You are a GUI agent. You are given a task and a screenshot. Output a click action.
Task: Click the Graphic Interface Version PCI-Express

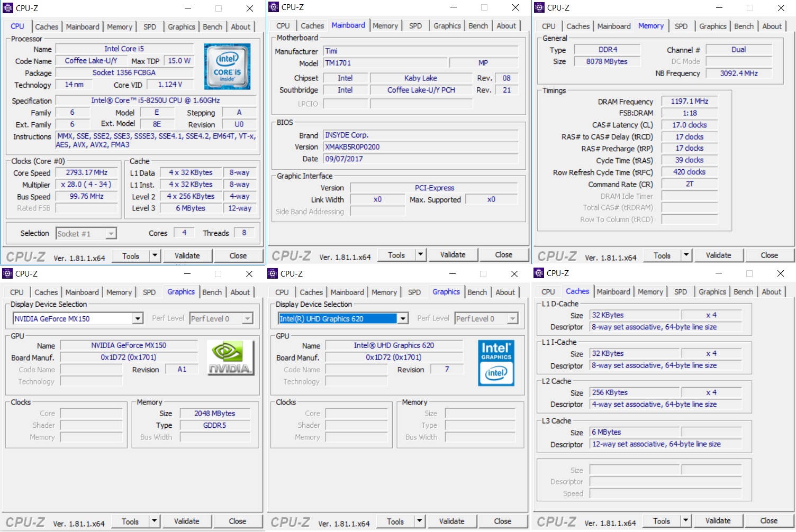[x=435, y=188]
